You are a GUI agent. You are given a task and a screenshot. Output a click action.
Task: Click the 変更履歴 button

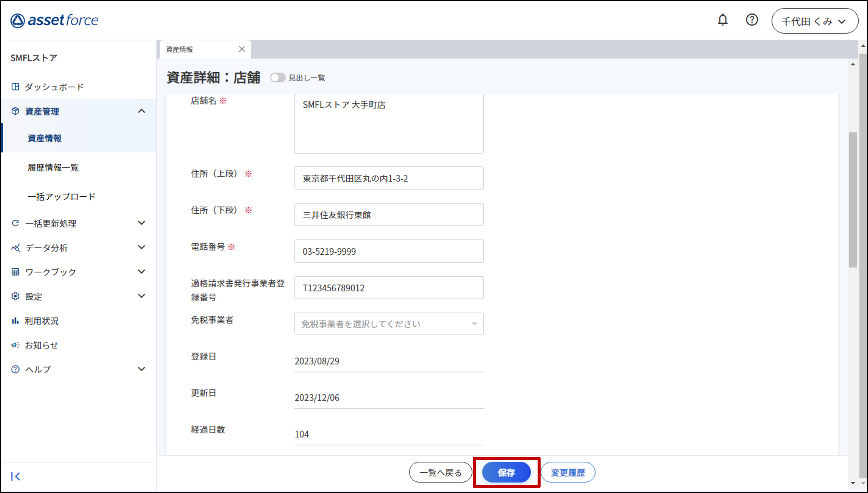point(568,472)
